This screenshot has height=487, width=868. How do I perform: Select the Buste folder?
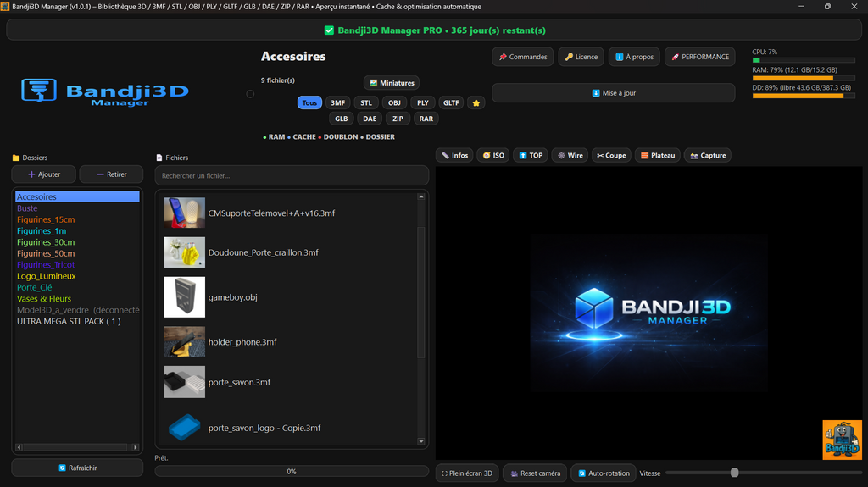click(77, 208)
